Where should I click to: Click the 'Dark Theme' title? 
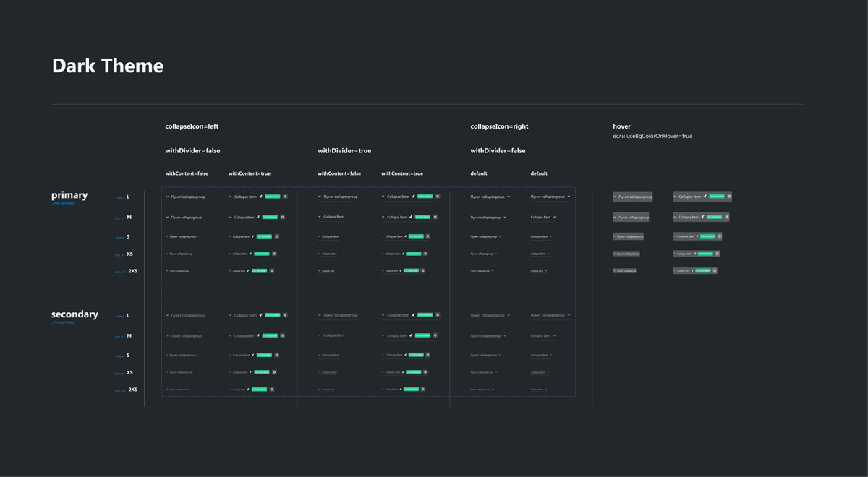(x=108, y=66)
